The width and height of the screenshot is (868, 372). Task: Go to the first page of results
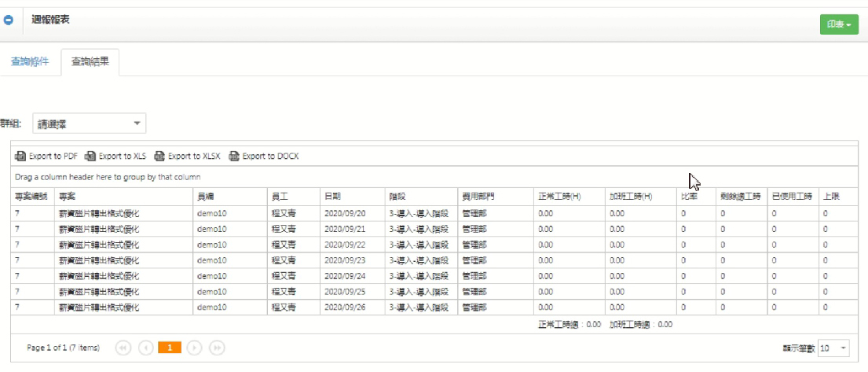[123, 348]
